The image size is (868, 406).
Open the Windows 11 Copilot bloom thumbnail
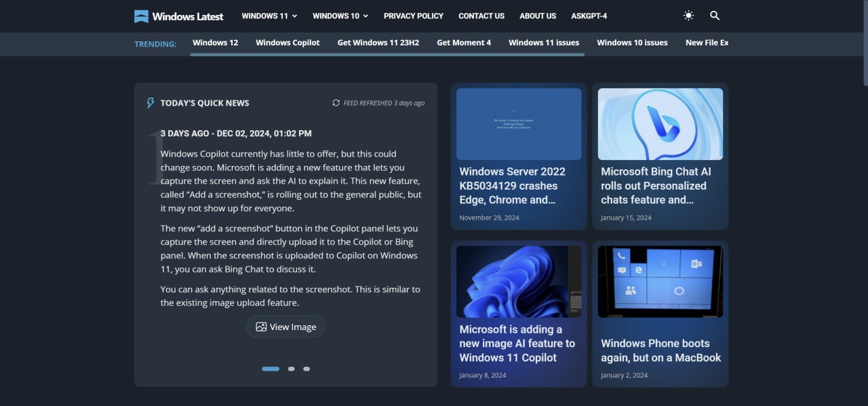pos(519,281)
